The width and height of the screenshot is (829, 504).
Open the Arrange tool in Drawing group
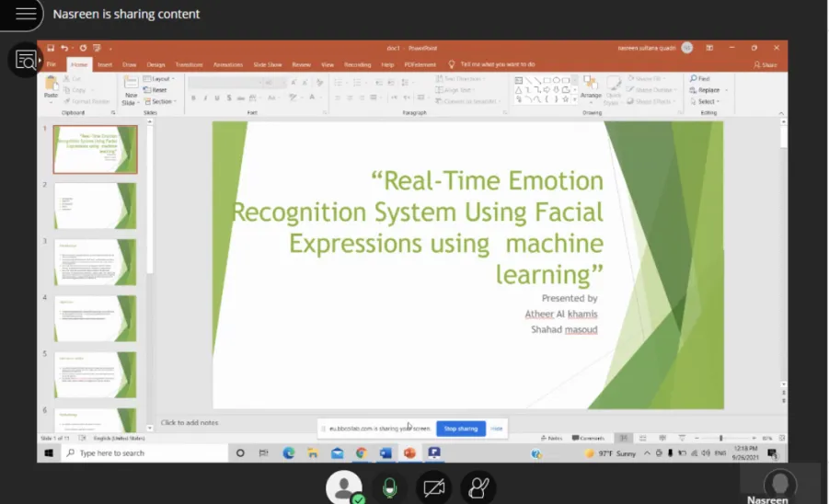coord(591,87)
